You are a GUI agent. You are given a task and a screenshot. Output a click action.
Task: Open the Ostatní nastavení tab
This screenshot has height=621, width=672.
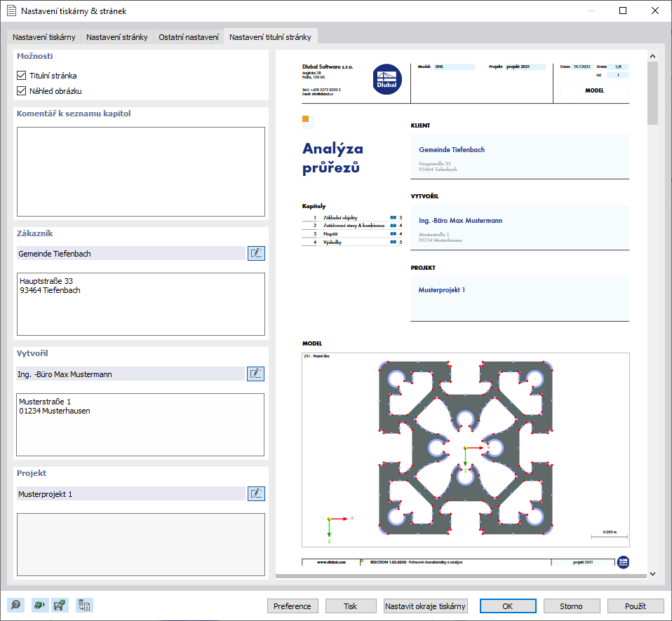(189, 37)
